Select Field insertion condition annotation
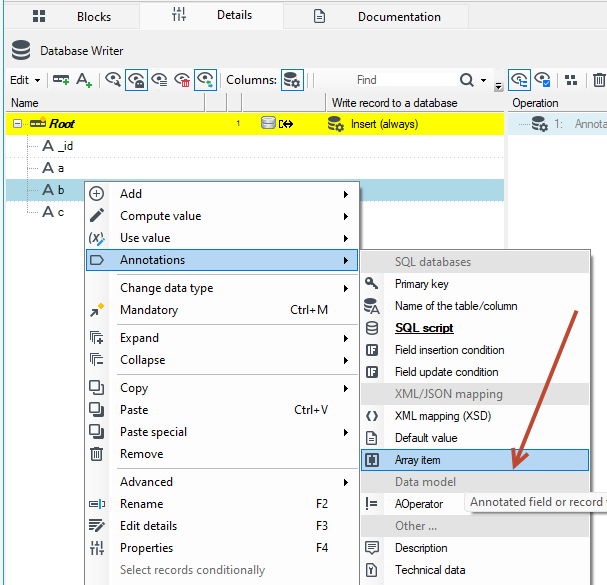The width and height of the screenshot is (607, 585). click(x=475, y=350)
